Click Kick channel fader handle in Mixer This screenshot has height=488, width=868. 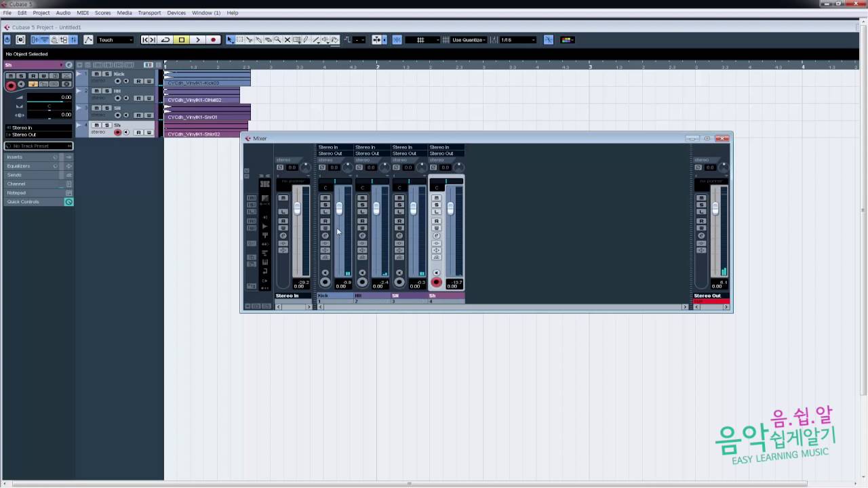(339, 209)
